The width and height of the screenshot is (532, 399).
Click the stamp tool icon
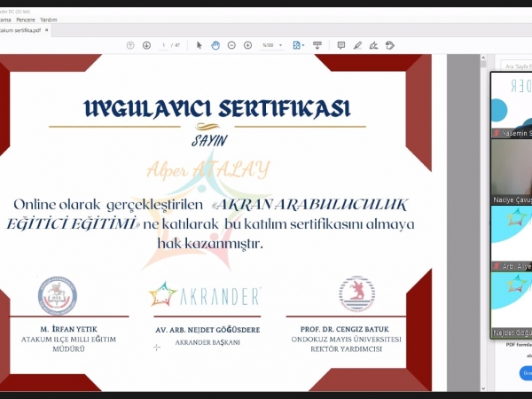[390, 45]
